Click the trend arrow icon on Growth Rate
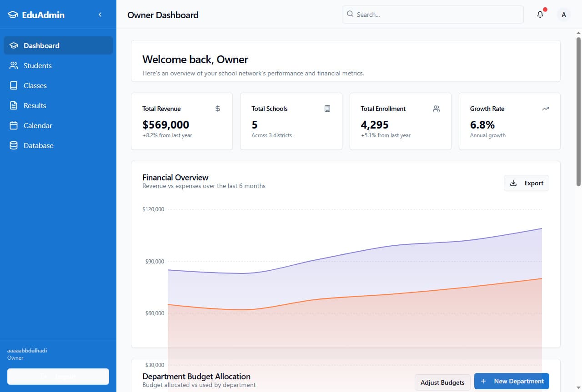The image size is (582, 392). [x=546, y=109]
